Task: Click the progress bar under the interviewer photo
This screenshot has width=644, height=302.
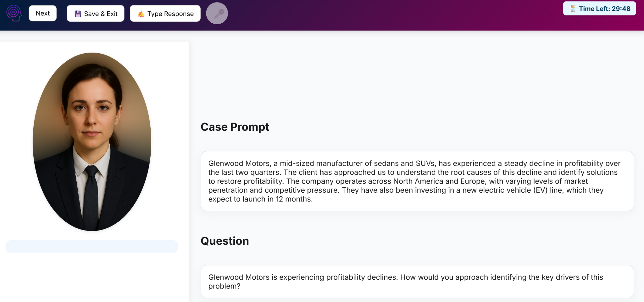Action: tap(92, 247)
